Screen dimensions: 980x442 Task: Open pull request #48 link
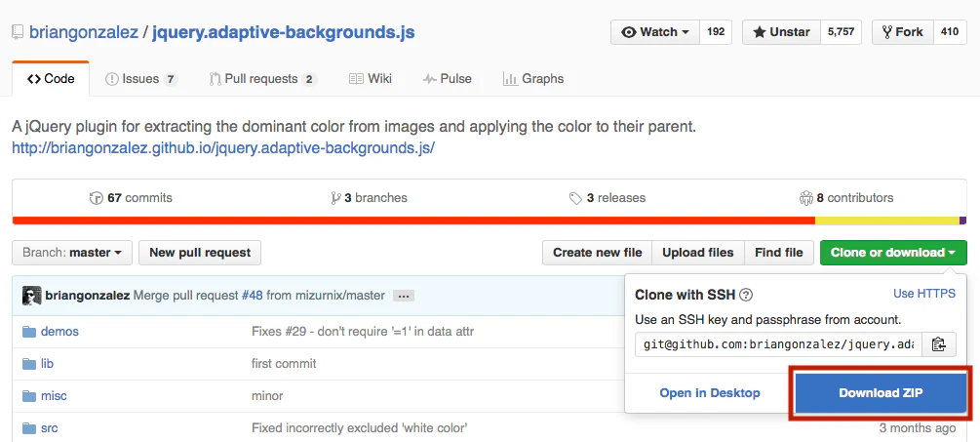252,295
